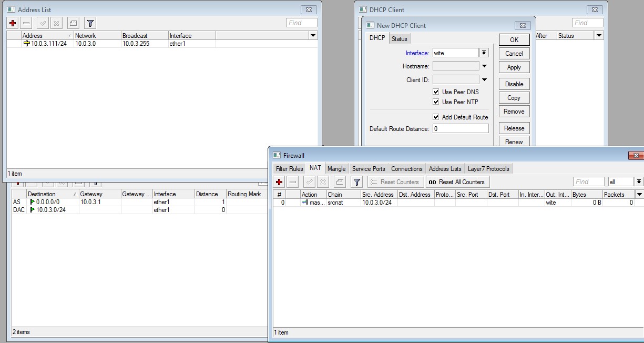
Task: Click the disable X icon in Address List
Action: coord(57,23)
